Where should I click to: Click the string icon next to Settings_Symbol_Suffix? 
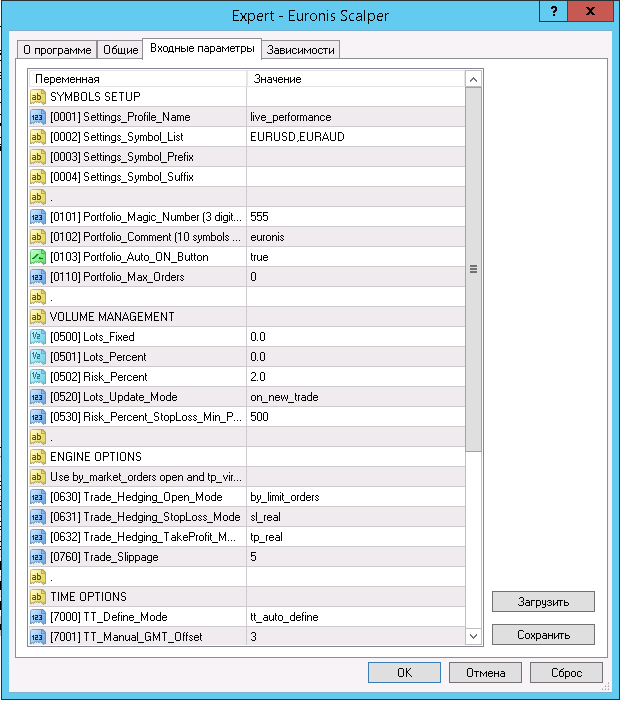point(38,177)
